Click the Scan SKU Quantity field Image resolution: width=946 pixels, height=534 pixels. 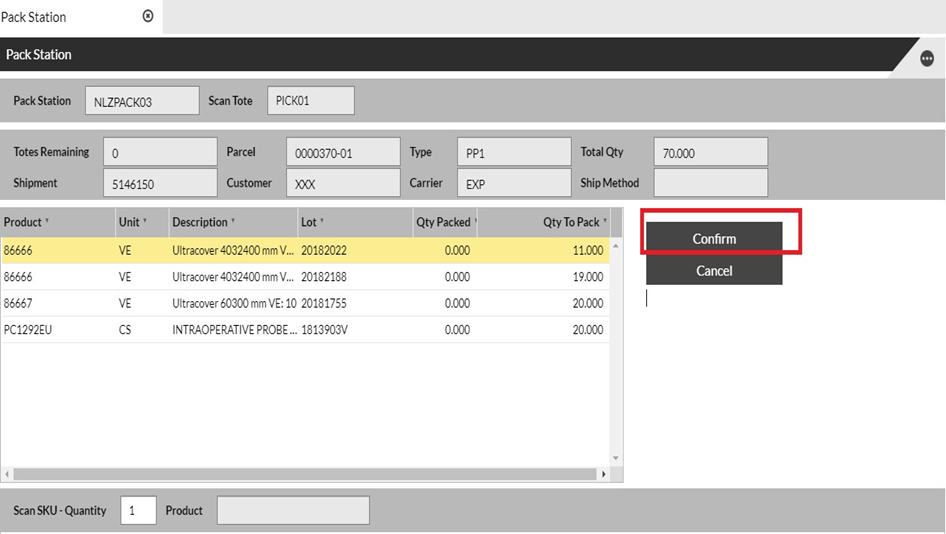click(x=138, y=511)
